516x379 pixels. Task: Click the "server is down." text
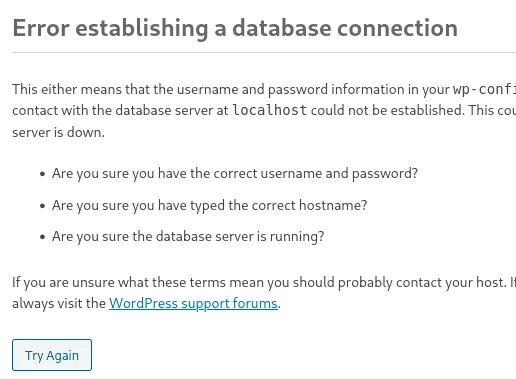pyautogui.click(x=58, y=132)
